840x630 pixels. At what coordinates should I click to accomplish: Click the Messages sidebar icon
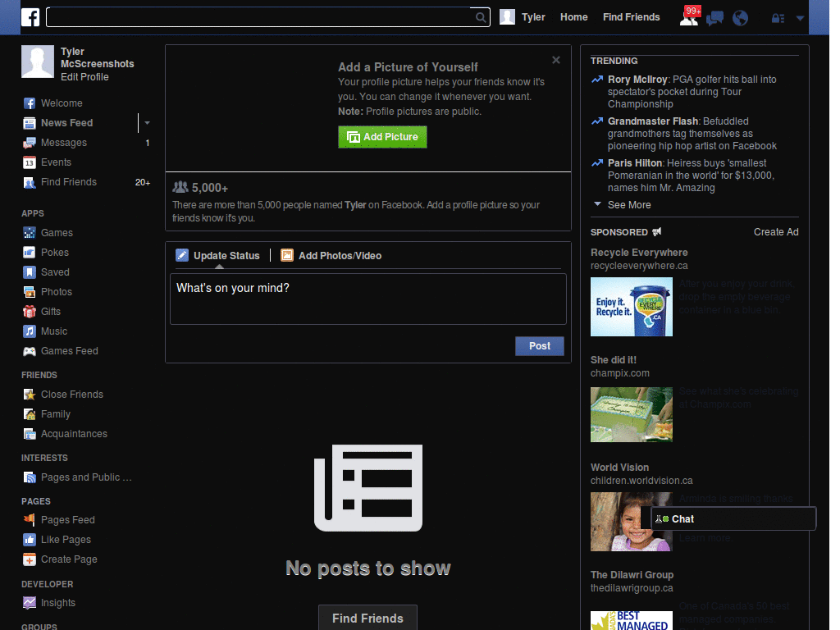coord(30,143)
